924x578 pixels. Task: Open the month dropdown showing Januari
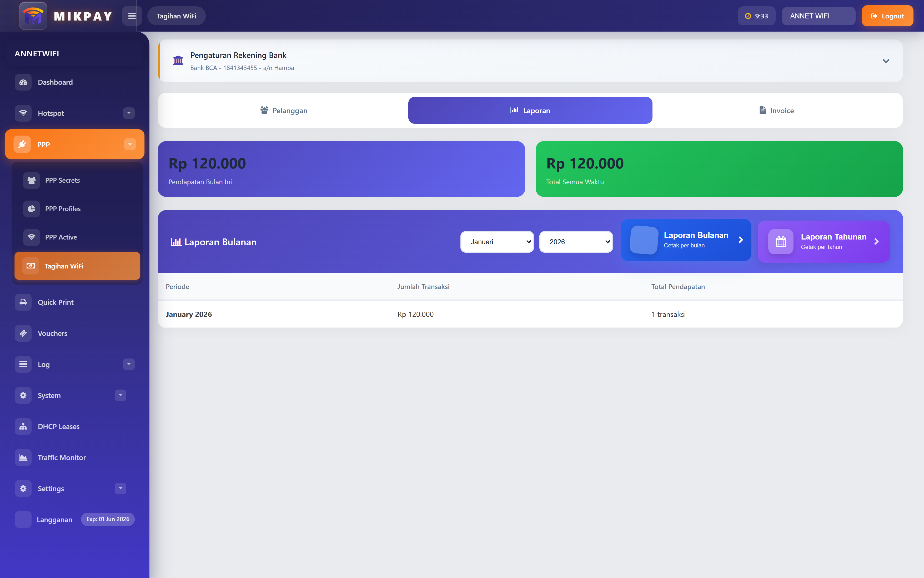pyautogui.click(x=497, y=242)
